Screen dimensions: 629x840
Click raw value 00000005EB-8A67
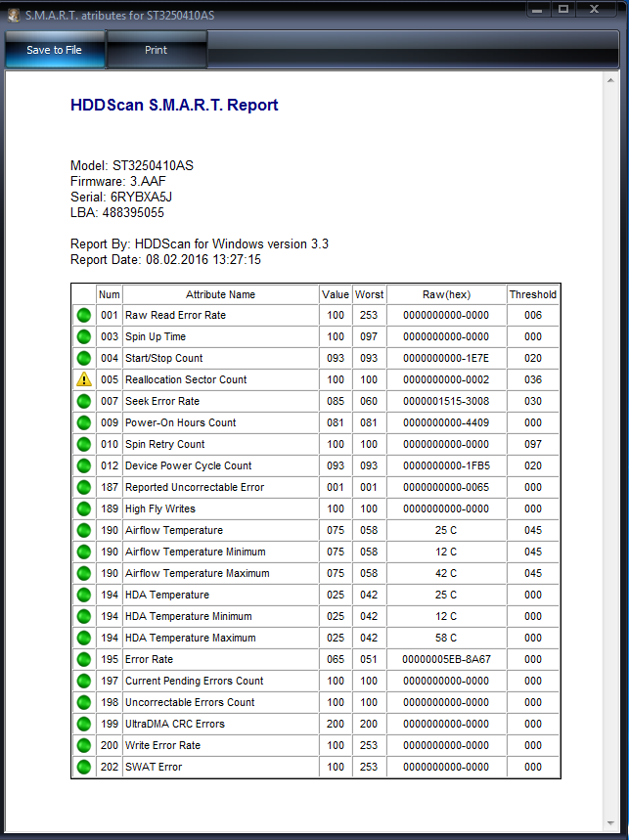[x=446, y=659]
